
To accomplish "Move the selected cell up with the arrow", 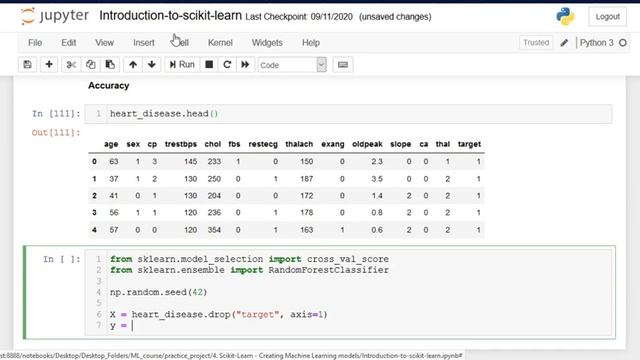I will (x=133, y=64).
